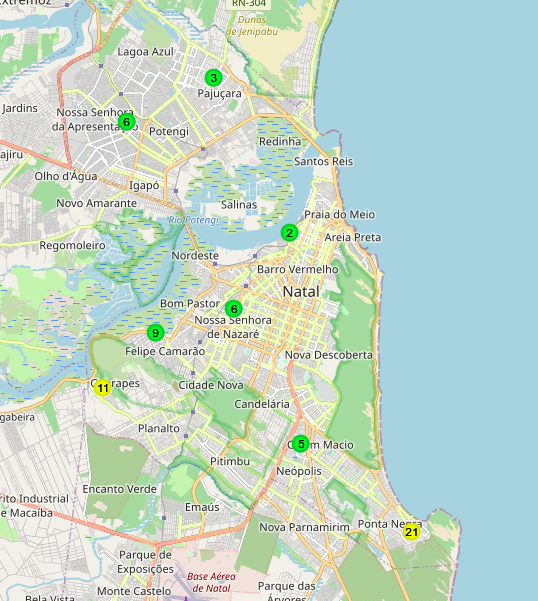Click the RN-304 road shield

(x=249, y=4)
